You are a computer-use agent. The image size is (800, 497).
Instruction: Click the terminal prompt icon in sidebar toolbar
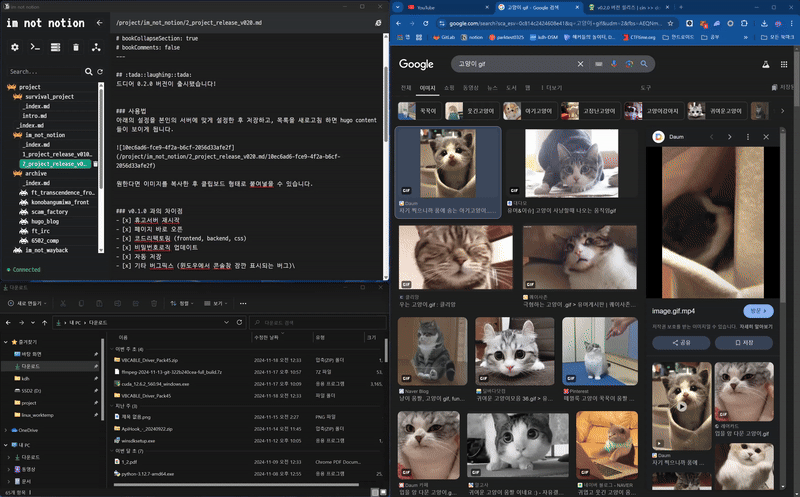coord(35,47)
